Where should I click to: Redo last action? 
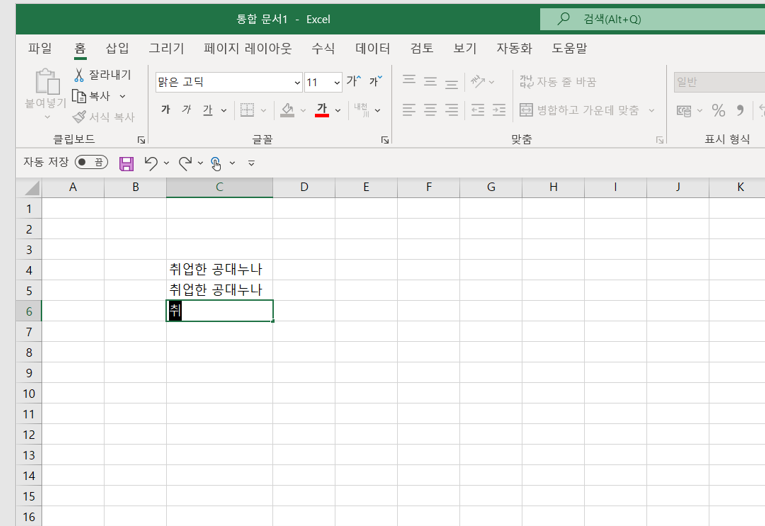click(185, 163)
